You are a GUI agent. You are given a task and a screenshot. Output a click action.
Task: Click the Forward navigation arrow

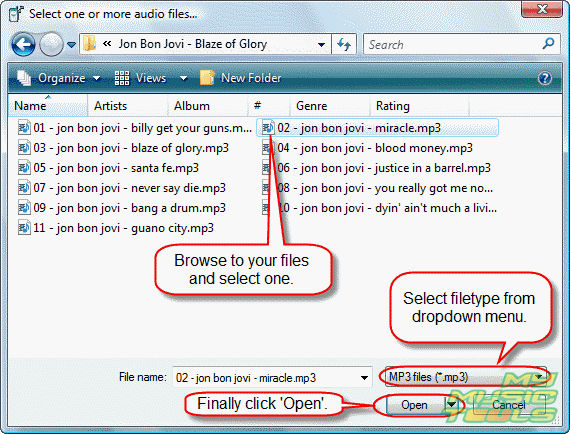click(51, 44)
